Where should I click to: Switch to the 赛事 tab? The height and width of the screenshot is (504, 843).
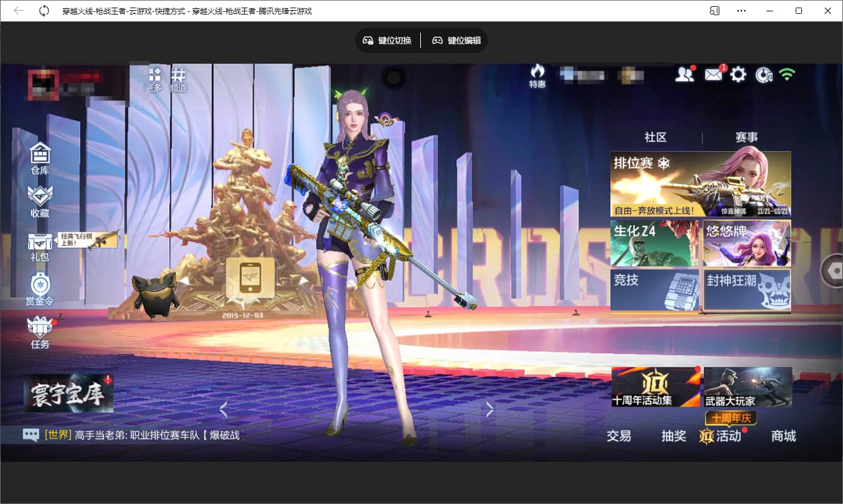click(x=747, y=137)
